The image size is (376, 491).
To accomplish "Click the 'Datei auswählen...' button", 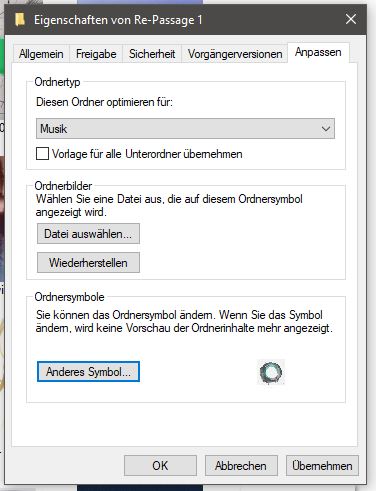I will point(88,234).
